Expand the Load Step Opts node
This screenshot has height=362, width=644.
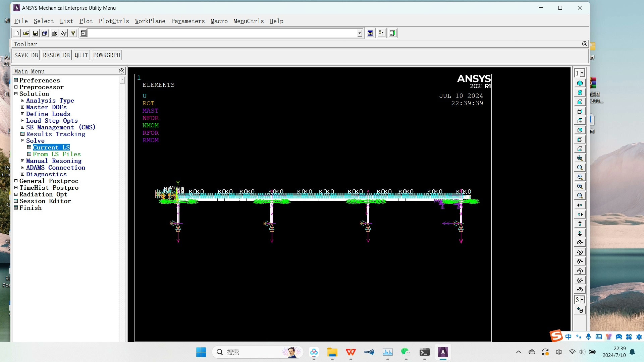click(x=22, y=121)
